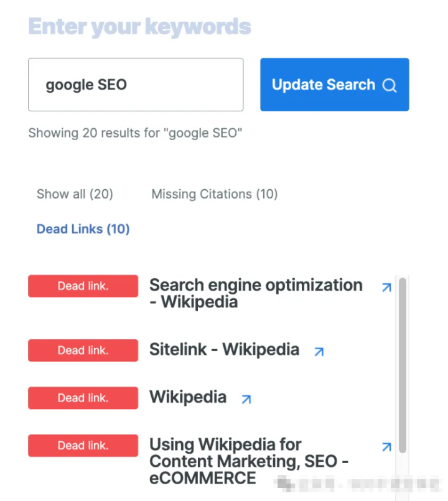The image size is (448, 501).
Task: Click Dead link badge next to Wikipedia result
Action: tap(83, 398)
